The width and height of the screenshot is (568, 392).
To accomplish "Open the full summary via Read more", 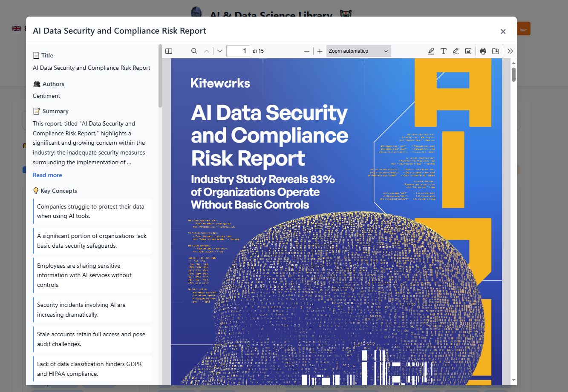I will click(x=47, y=175).
